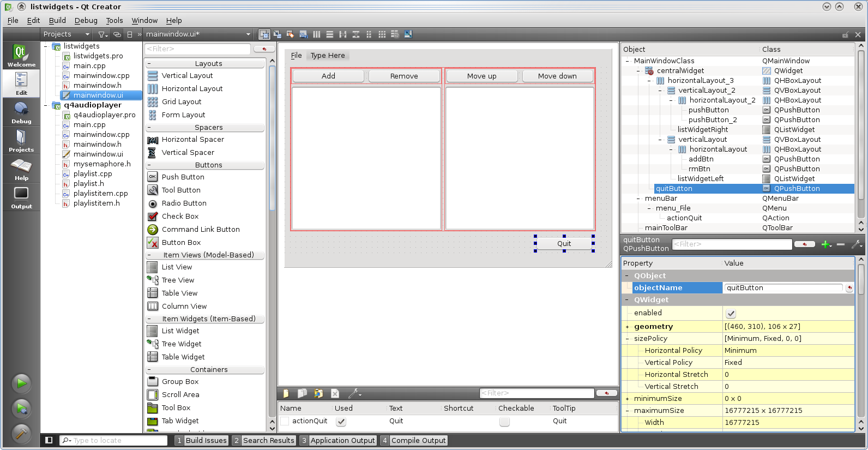Open the Build menu

coord(57,21)
